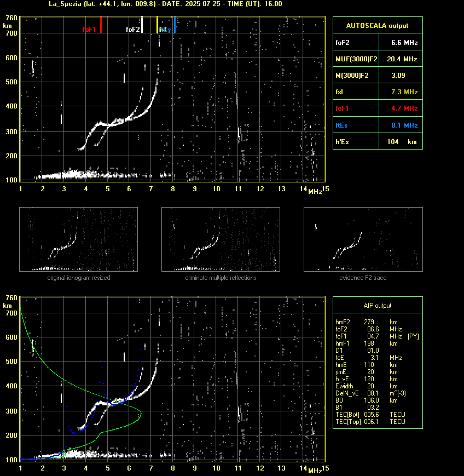The image size is (464, 476).
Task: Select the La_Spezia date and time header text
Action: [x=166, y=4]
